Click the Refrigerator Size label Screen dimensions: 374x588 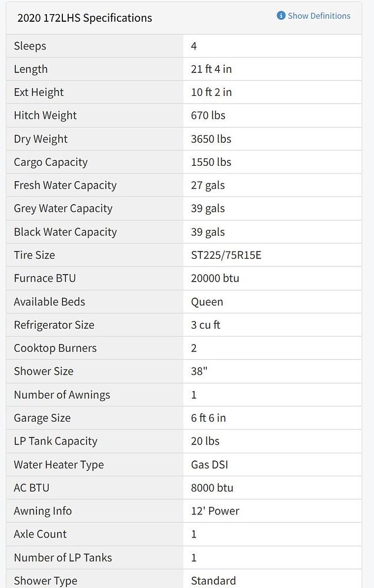54,325
